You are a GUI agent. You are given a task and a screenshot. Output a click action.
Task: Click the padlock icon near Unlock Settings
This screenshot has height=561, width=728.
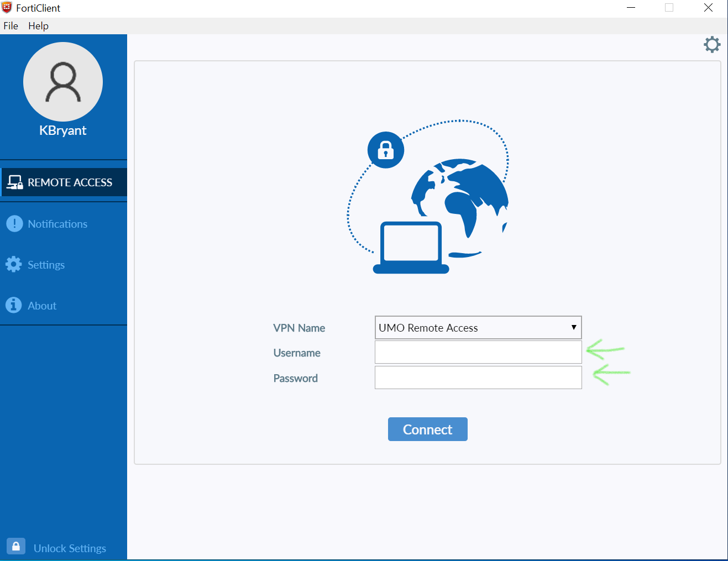tap(15, 546)
